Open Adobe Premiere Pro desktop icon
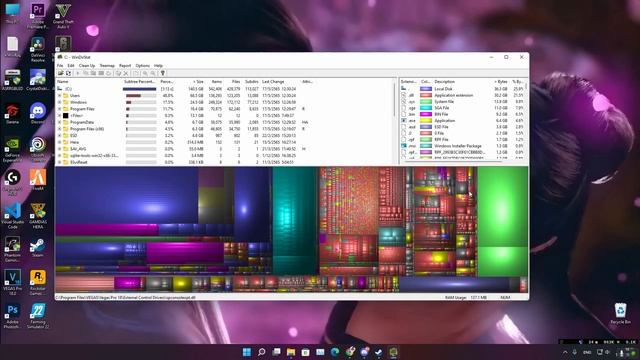The width and height of the screenshot is (640, 360). (38, 16)
